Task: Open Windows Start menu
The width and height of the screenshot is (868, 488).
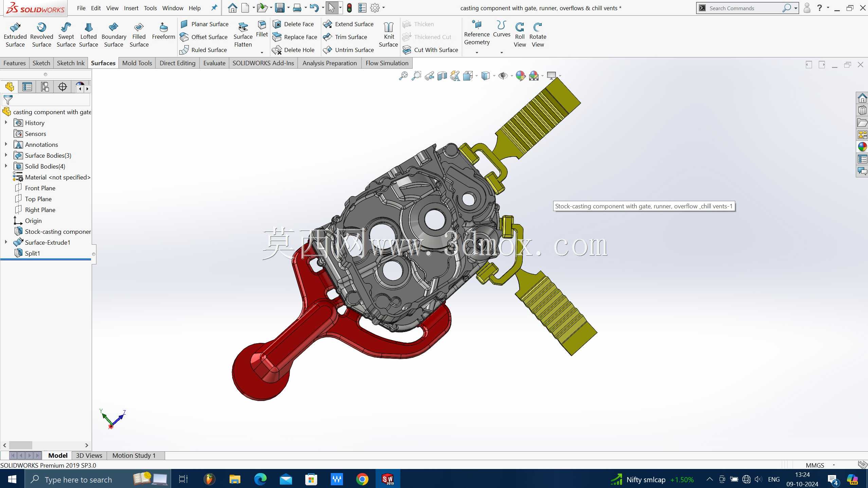Action: pos(12,479)
